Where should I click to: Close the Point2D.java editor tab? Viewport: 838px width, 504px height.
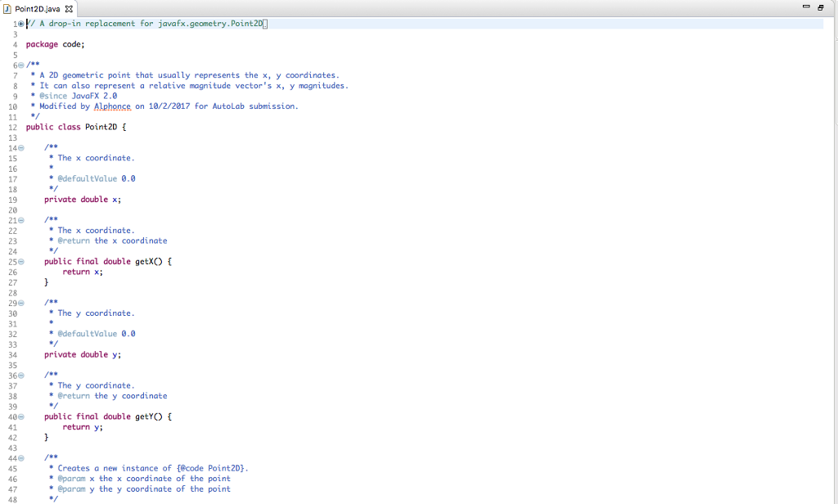pos(68,7)
